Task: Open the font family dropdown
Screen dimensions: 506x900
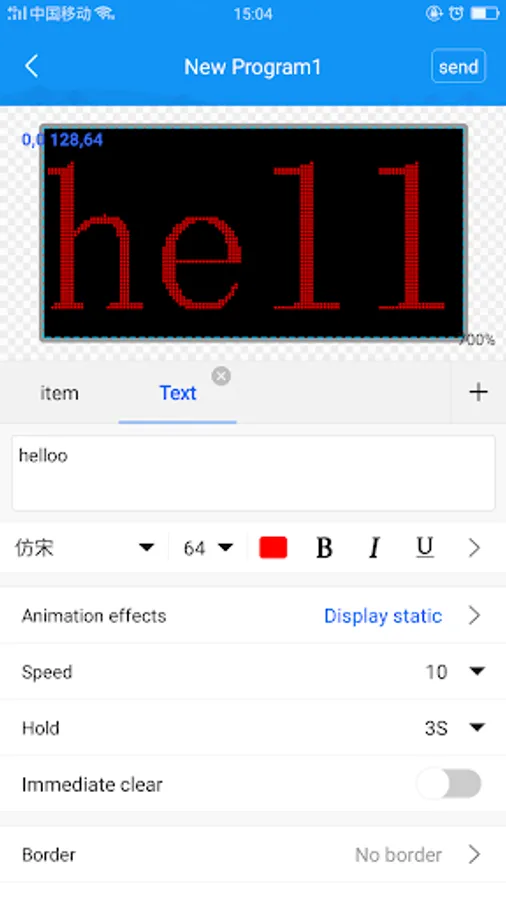Action: click(84, 548)
